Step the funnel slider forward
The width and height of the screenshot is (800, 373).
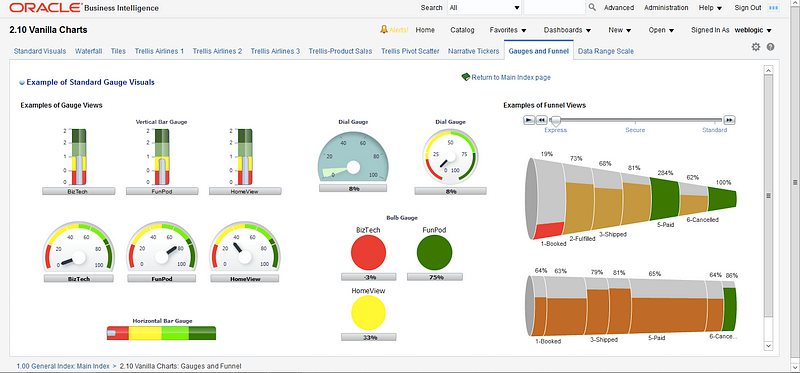[x=730, y=120]
